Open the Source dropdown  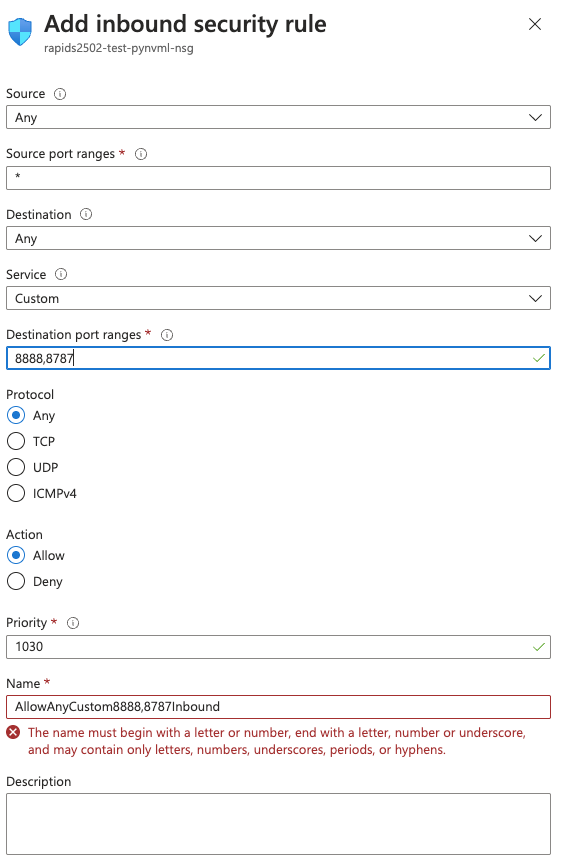[x=278, y=118]
